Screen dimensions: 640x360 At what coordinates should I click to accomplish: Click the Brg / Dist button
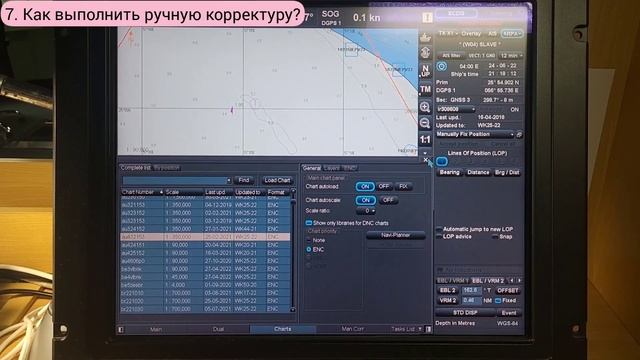coord(507,173)
